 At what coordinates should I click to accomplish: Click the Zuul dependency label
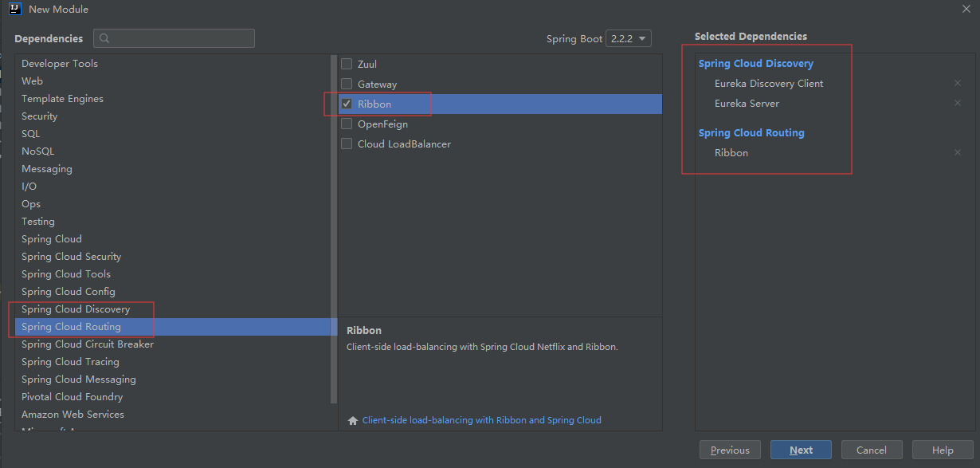pos(367,64)
